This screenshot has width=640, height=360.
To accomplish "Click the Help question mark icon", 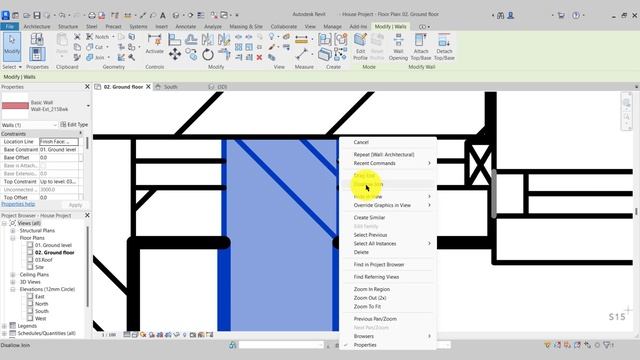I will click(576, 15).
